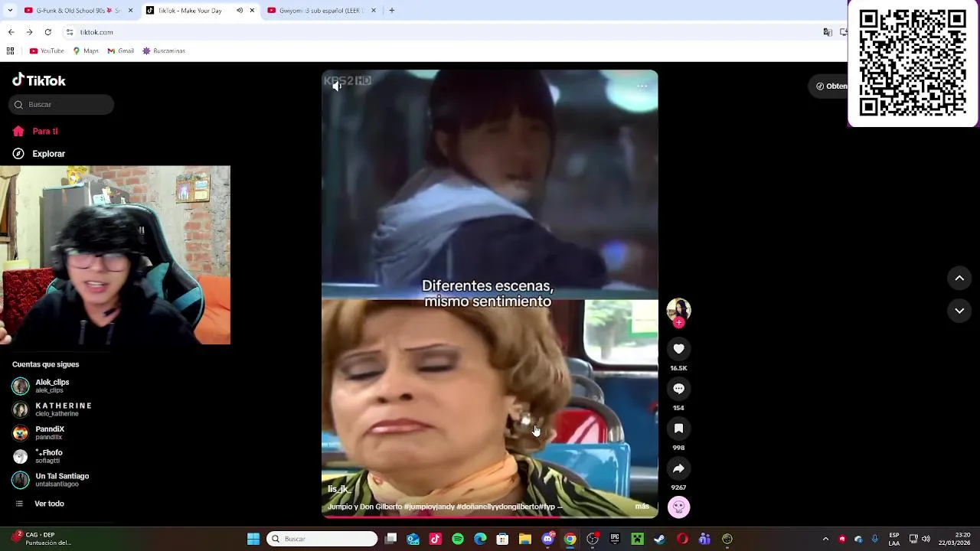Click the Windows taskbar Buscar box
This screenshot has height=551, width=980.
(x=322, y=539)
